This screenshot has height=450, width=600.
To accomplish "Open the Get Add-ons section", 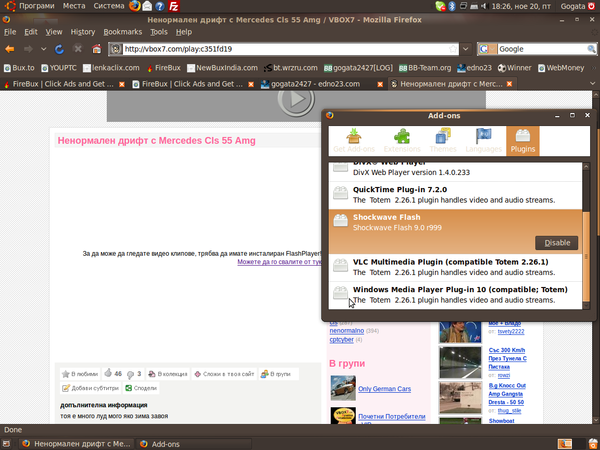I will 354,141.
